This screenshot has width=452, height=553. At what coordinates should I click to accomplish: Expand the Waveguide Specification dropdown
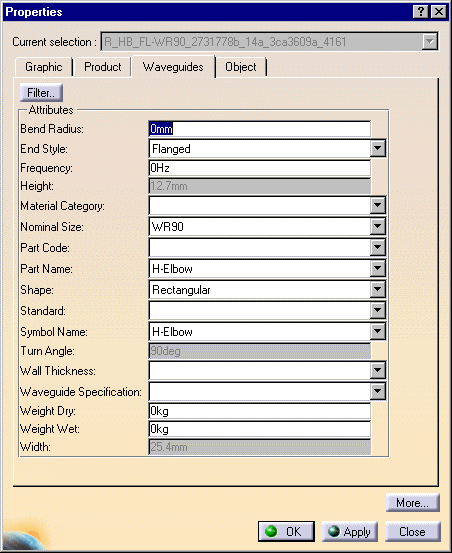[x=378, y=391]
